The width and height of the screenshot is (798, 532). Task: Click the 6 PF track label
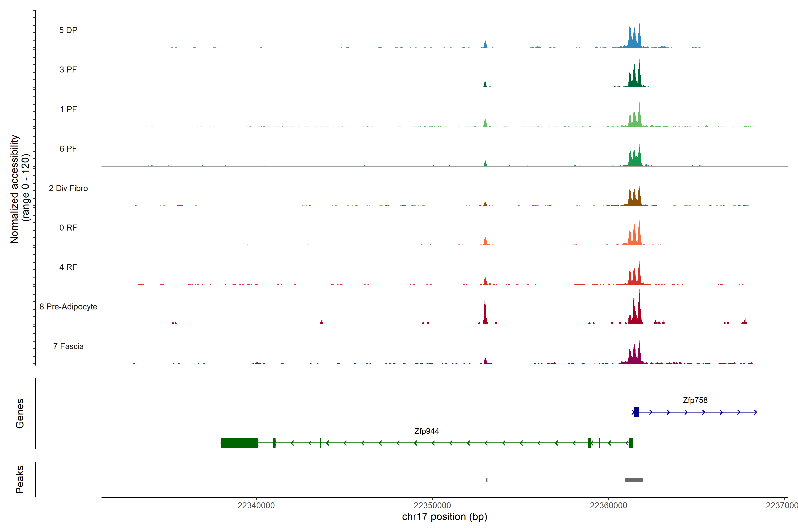click(68, 149)
